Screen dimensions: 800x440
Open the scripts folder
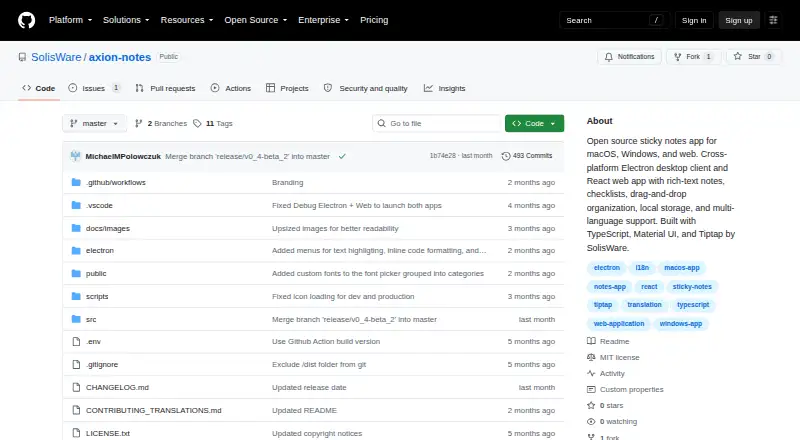97,297
